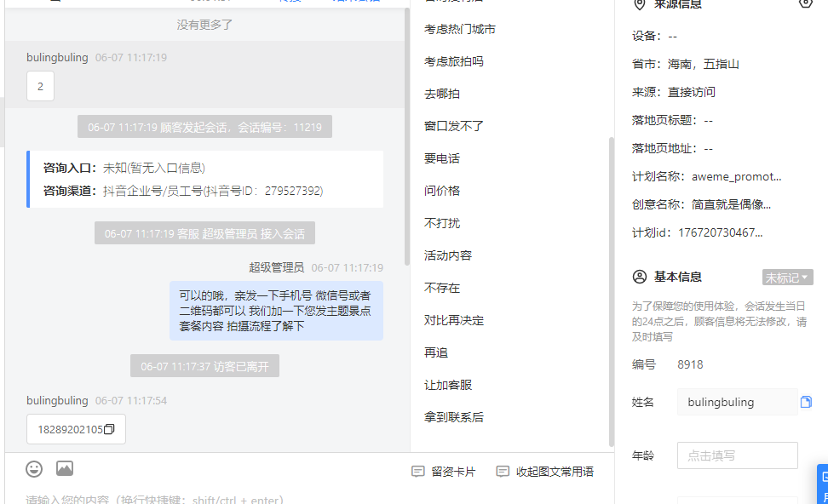Select quick reply 不存在
This screenshot has width=828, height=504.
(x=442, y=288)
